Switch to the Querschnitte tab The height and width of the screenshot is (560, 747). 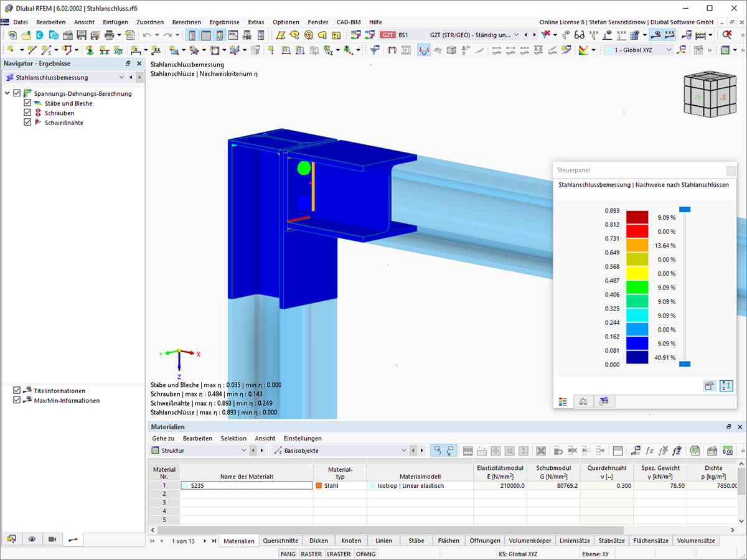pyautogui.click(x=280, y=541)
